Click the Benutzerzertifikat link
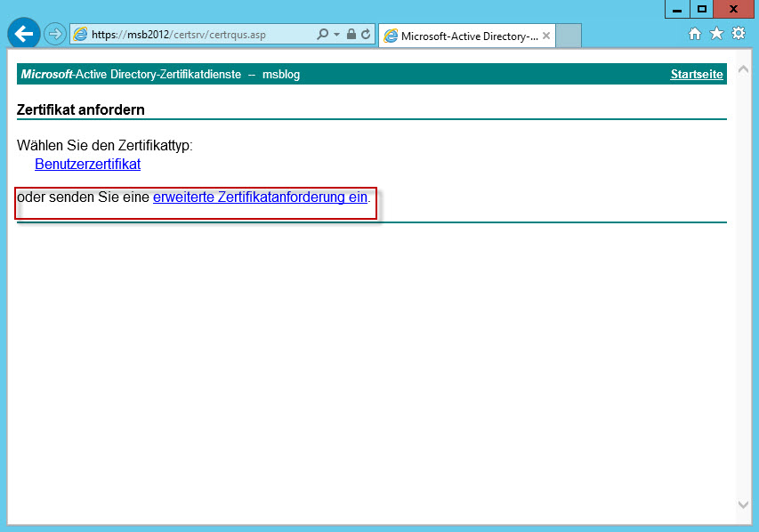The height and width of the screenshot is (532, 759). pyautogui.click(x=87, y=164)
